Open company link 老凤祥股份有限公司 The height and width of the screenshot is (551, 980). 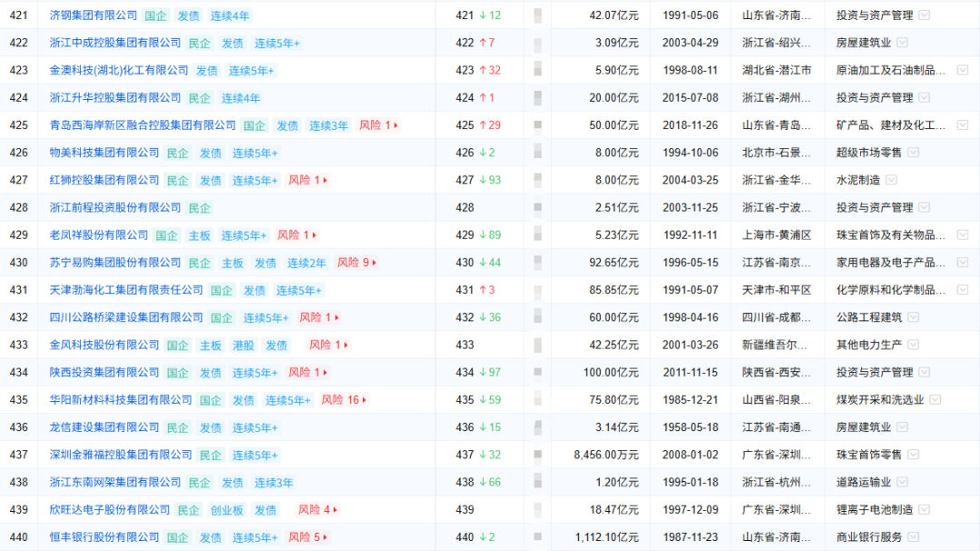(99, 235)
